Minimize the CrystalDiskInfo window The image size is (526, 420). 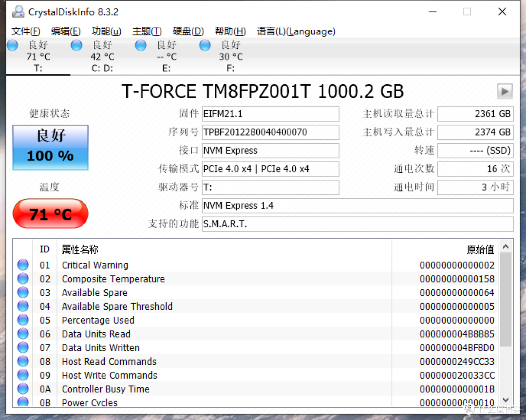click(x=433, y=12)
